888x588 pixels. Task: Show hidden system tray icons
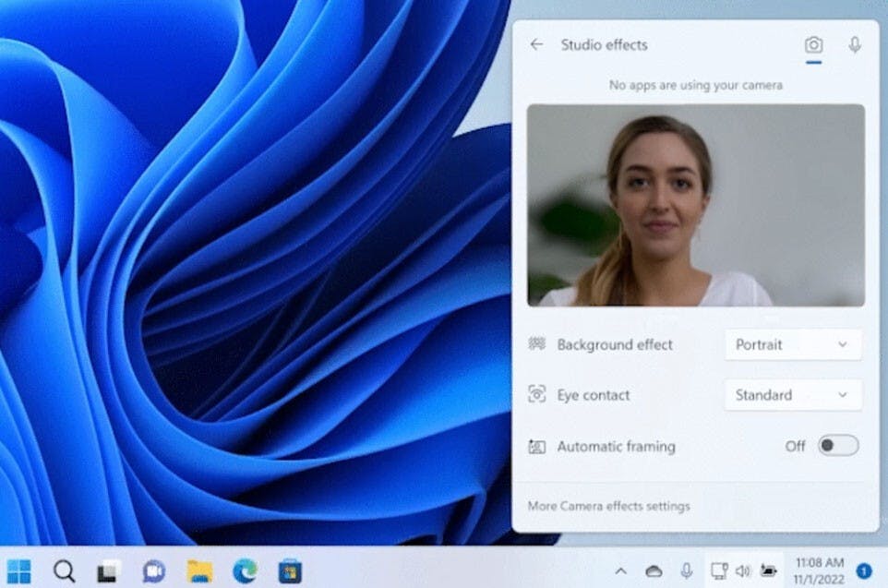621,571
